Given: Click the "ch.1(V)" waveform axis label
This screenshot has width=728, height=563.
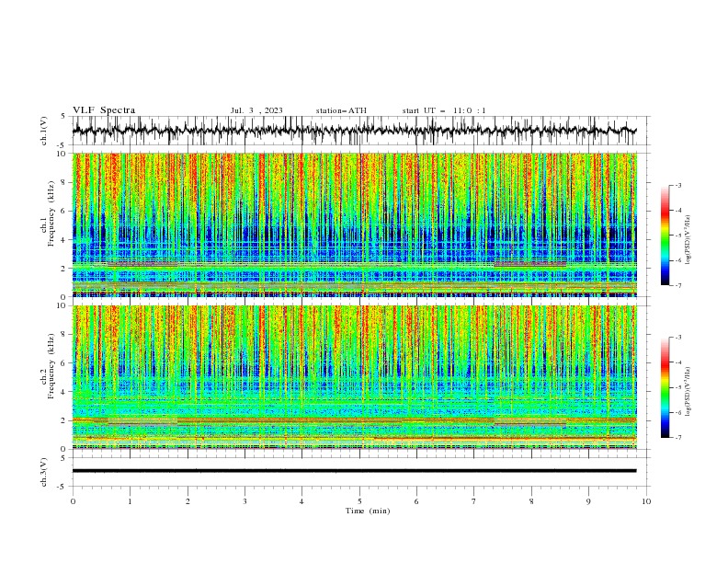Looking at the screenshot, I should (x=44, y=131).
